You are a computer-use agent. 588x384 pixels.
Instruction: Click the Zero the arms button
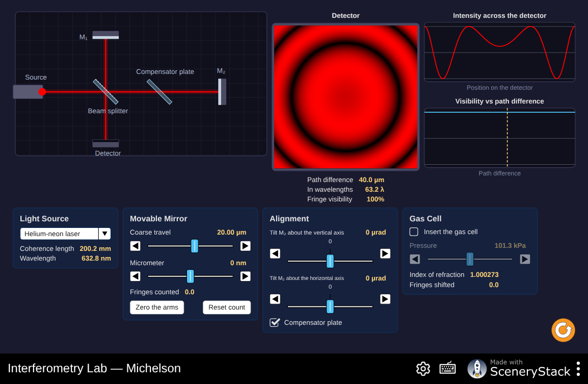point(157,308)
